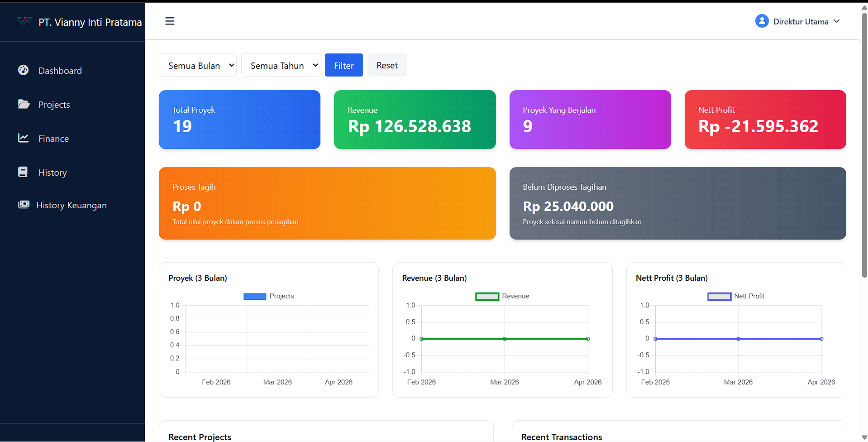Click the Finance chart line icon
The height and width of the screenshot is (442, 868).
tap(23, 138)
